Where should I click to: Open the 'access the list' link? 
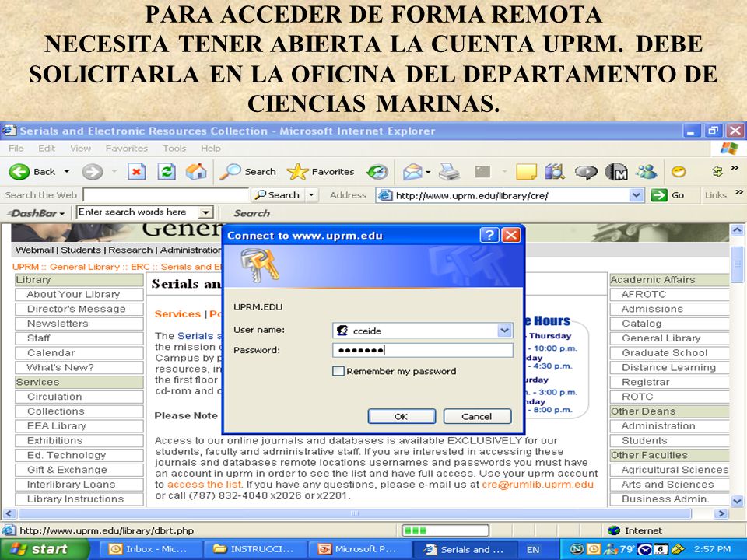[204, 485]
